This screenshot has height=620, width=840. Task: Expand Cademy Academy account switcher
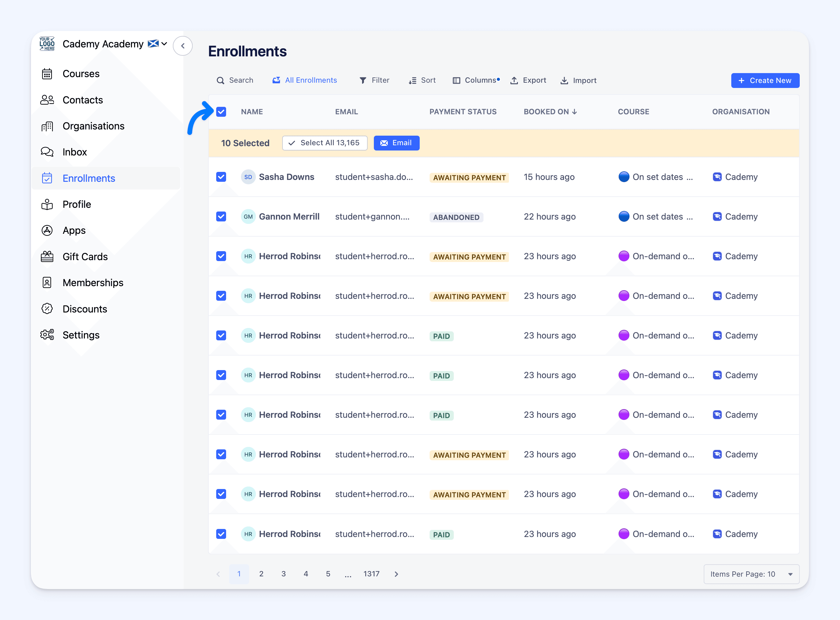(x=164, y=44)
